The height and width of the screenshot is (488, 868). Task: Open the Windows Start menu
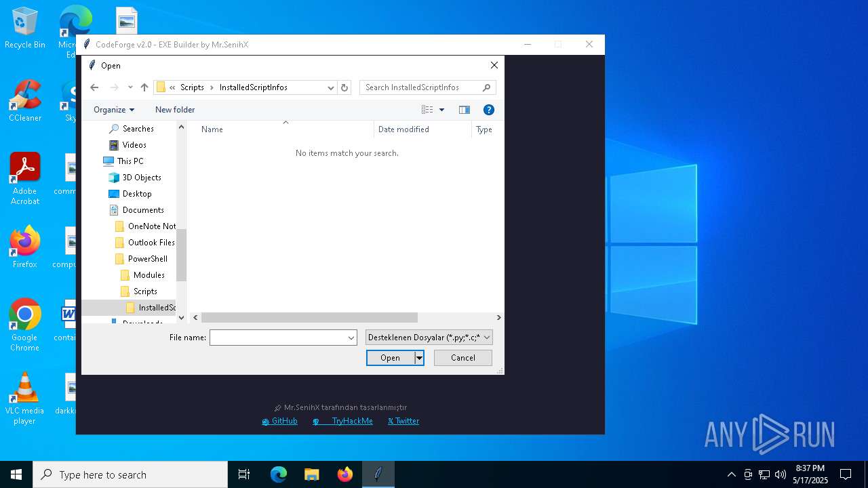[x=16, y=474]
